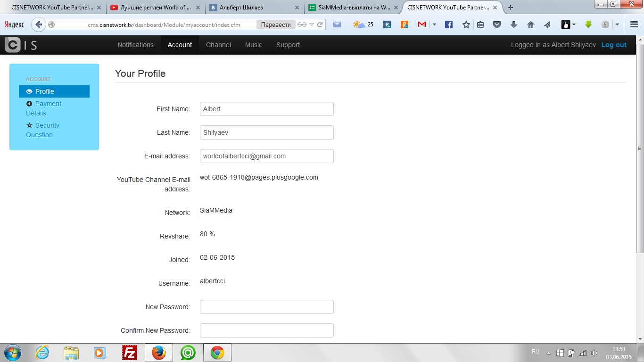The height and width of the screenshot is (362, 644).
Task: Open the weather widget showing 25
Action: pos(363,25)
